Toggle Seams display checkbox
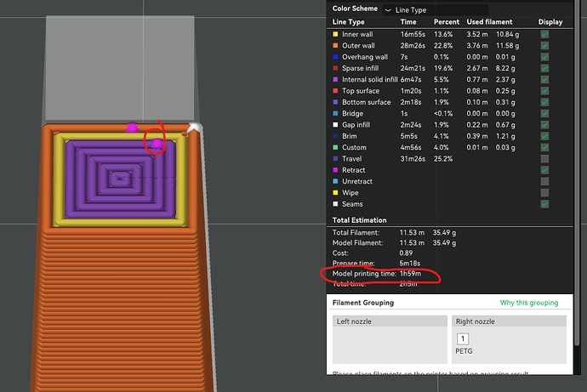 (x=544, y=204)
